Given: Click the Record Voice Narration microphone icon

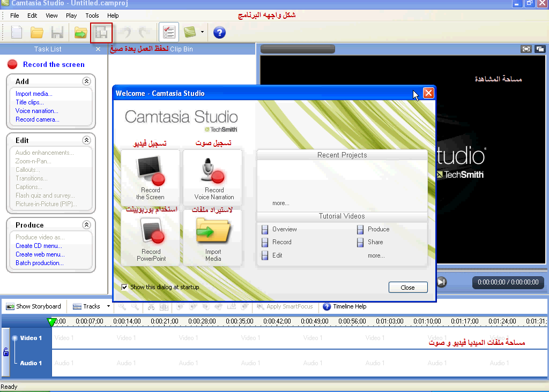Looking at the screenshot, I should [x=213, y=170].
